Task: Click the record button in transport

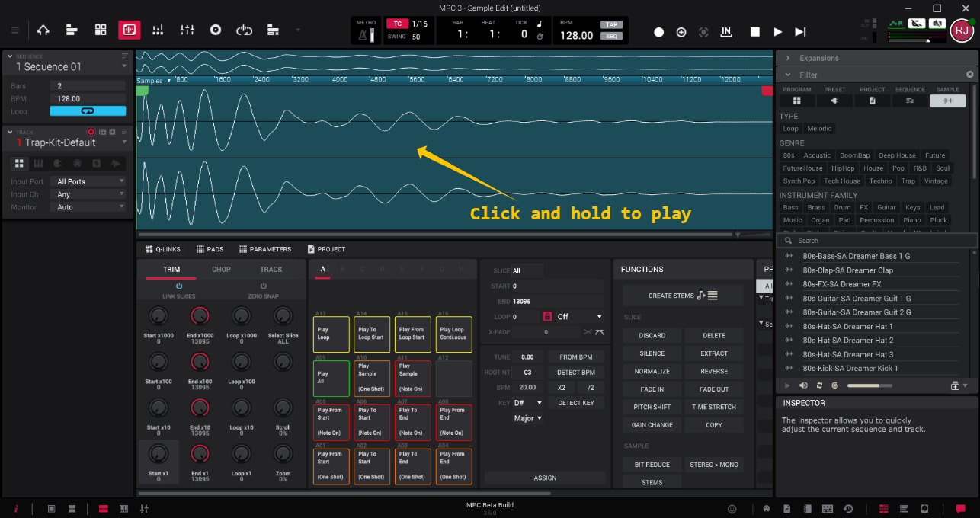Action: [658, 32]
